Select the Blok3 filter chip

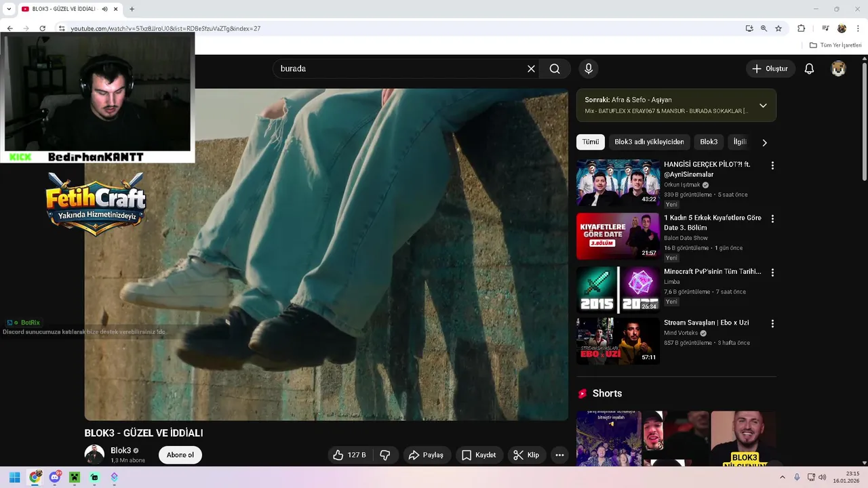pyautogui.click(x=709, y=142)
